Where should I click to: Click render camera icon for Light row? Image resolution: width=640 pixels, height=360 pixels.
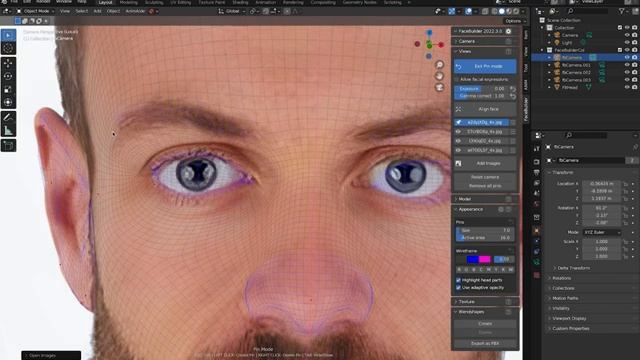coord(635,42)
